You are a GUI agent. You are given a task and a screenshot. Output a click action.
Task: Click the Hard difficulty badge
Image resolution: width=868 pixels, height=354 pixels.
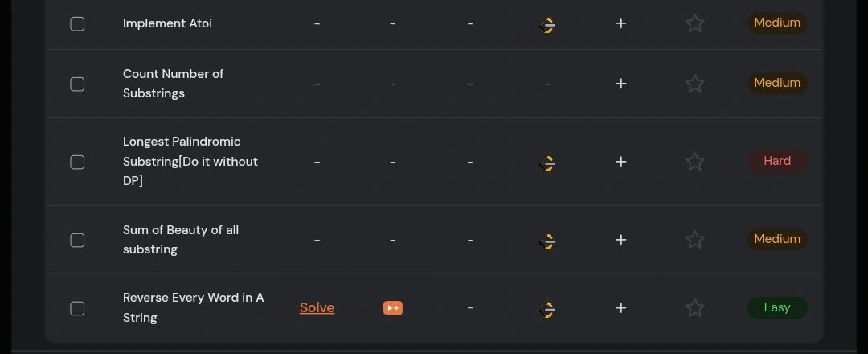click(x=777, y=161)
